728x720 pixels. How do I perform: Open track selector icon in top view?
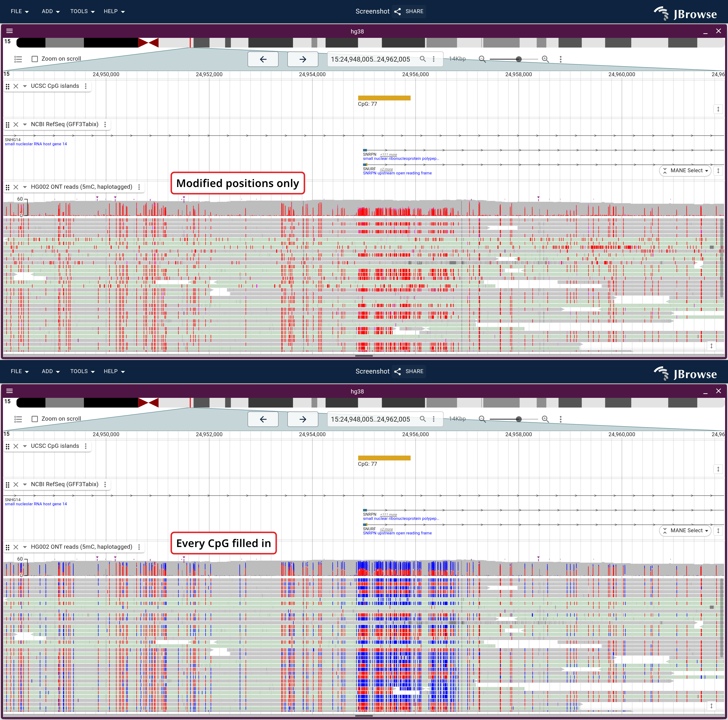click(x=18, y=59)
